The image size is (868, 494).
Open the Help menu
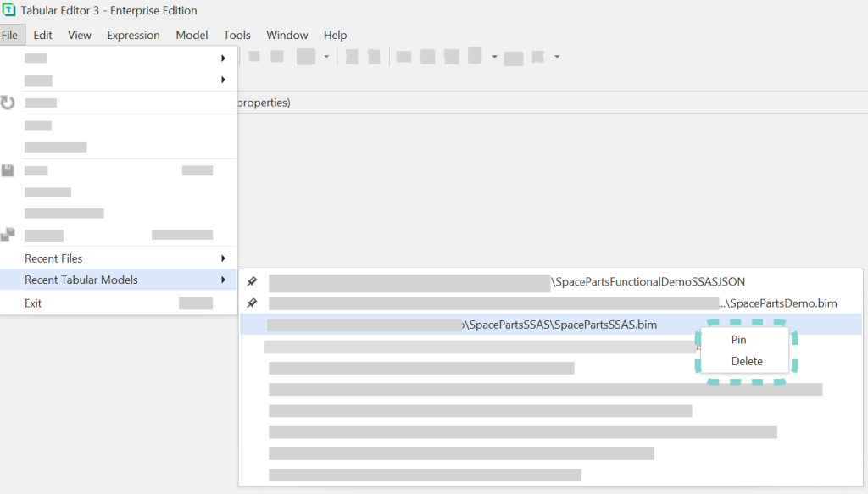pyautogui.click(x=335, y=35)
